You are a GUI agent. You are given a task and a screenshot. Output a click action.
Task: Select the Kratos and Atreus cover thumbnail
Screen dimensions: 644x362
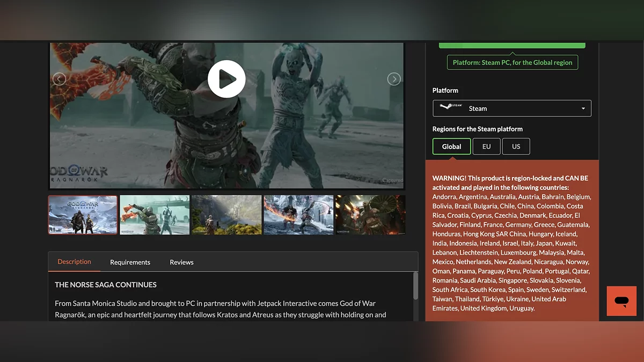click(x=83, y=215)
